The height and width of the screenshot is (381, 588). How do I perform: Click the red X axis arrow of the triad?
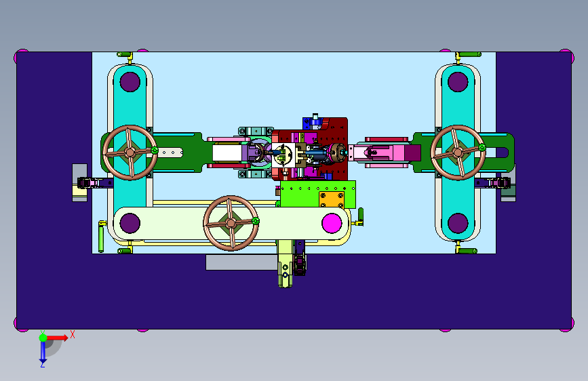click(x=58, y=338)
